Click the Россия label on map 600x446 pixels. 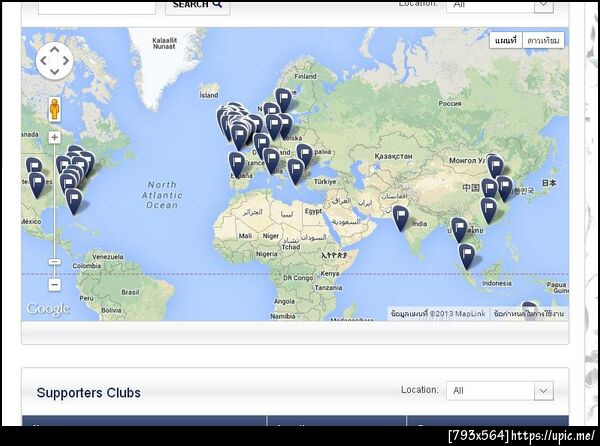click(x=450, y=103)
